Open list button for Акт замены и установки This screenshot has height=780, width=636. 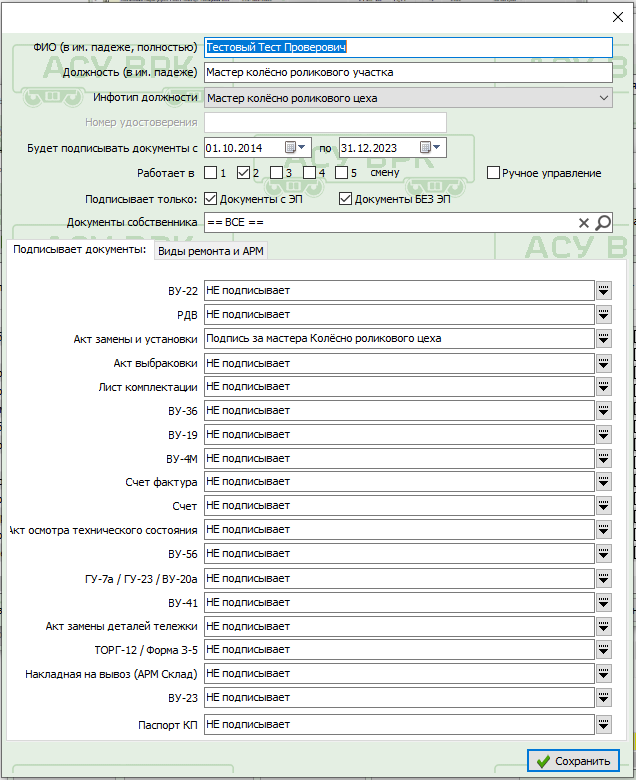pos(604,339)
